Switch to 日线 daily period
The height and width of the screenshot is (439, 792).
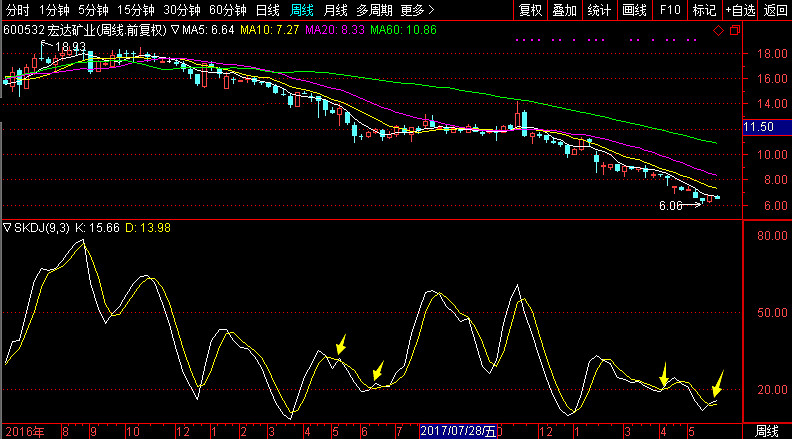pyautogui.click(x=268, y=10)
